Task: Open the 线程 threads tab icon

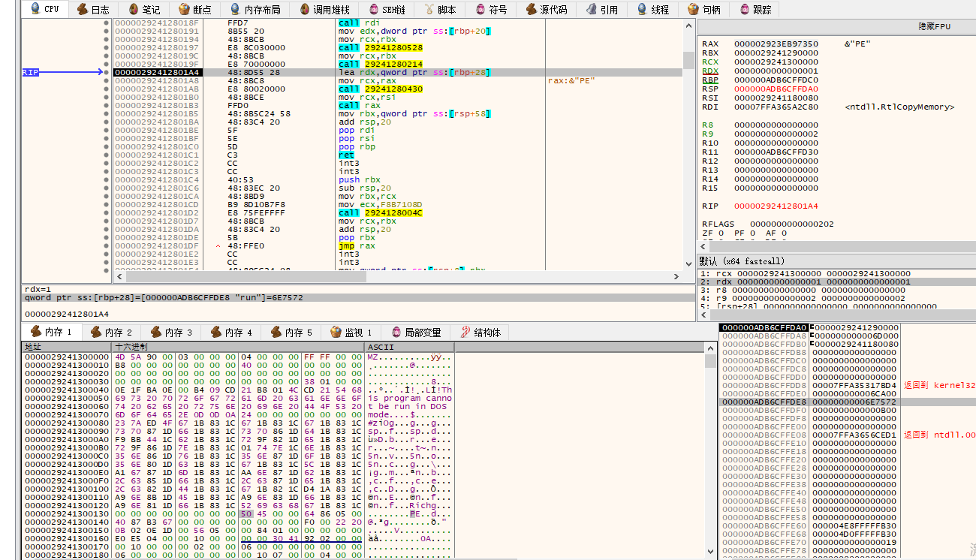Action: pos(642,9)
